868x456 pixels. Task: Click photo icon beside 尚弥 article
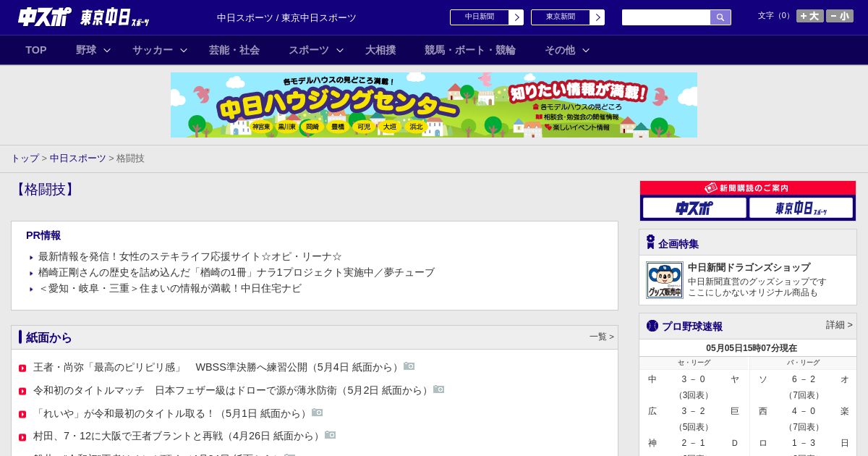(409, 366)
